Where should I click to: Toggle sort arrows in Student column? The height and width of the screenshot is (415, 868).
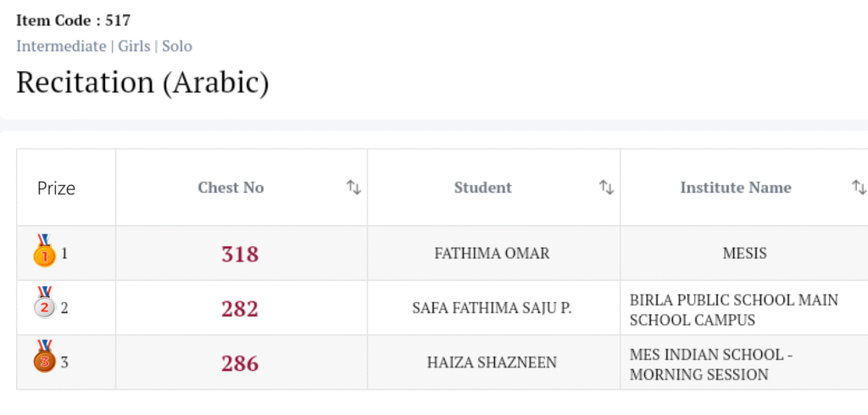tap(606, 188)
